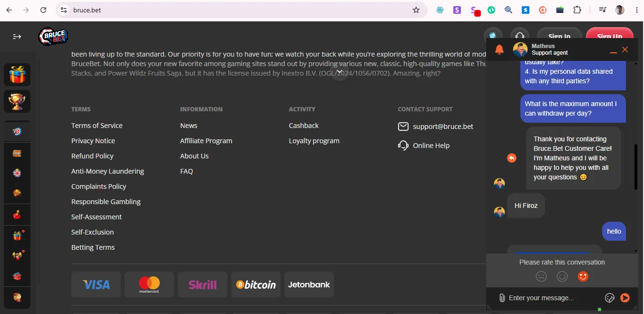Open the small gift box with notification dot
Screen dimensions: 644x314
[18, 235]
